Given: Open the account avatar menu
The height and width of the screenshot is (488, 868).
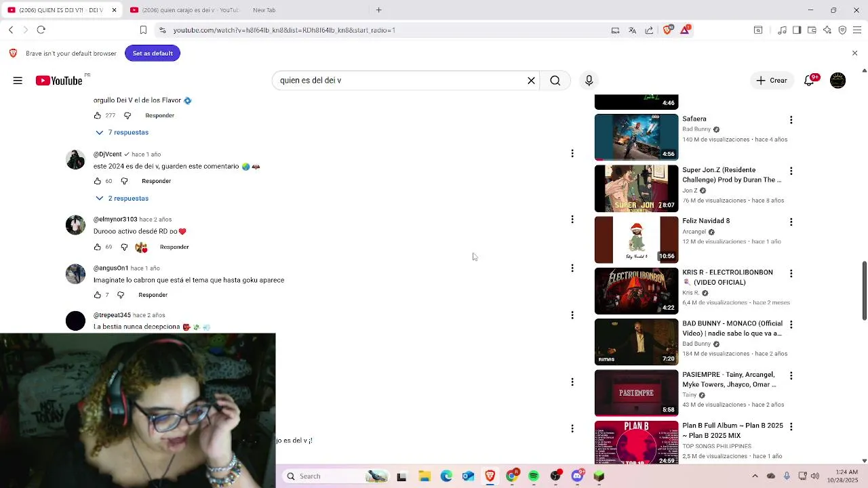Looking at the screenshot, I should [838, 81].
